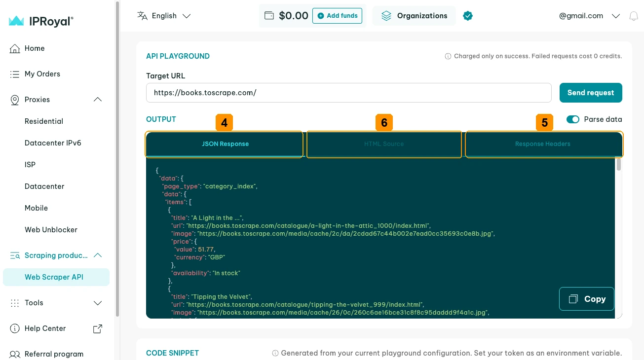Switch to the JSON Response tab

[x=225, y=144]
